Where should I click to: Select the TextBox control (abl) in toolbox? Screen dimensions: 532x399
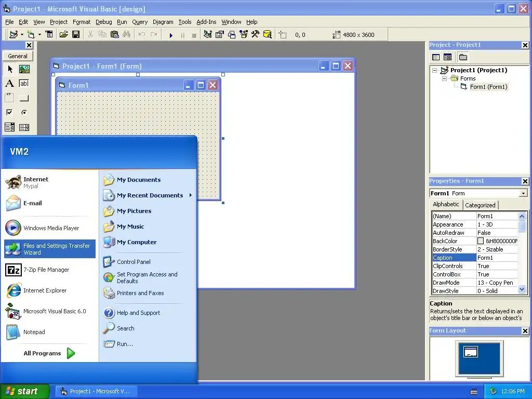[24, 84]
